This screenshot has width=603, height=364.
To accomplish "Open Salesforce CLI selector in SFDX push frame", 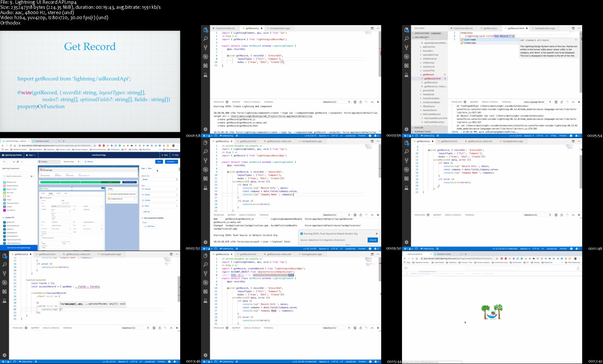I will tap(336, 215).
